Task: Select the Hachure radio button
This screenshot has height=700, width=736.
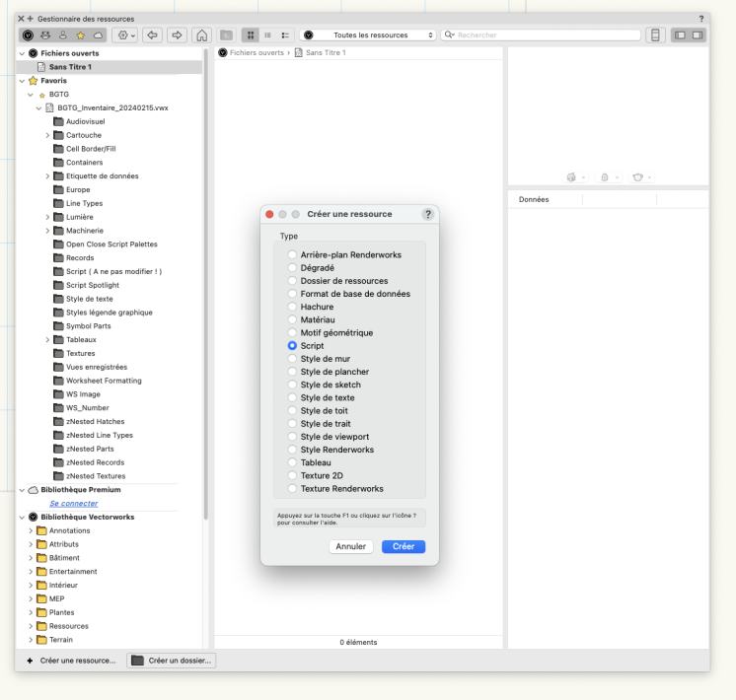Action: [292, 307]
